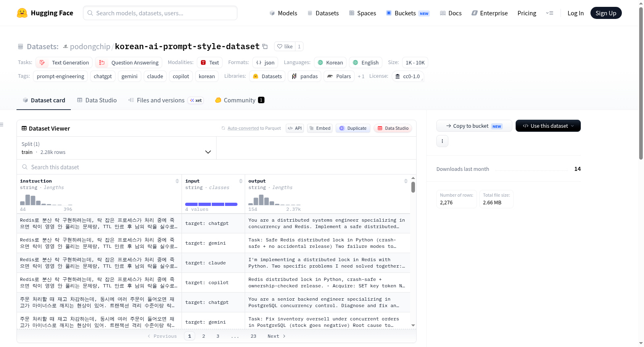Image resolution: width=644 pixels, height=347 pixels.
Task: Open the Models nav item
Action: tap(283, 13)
